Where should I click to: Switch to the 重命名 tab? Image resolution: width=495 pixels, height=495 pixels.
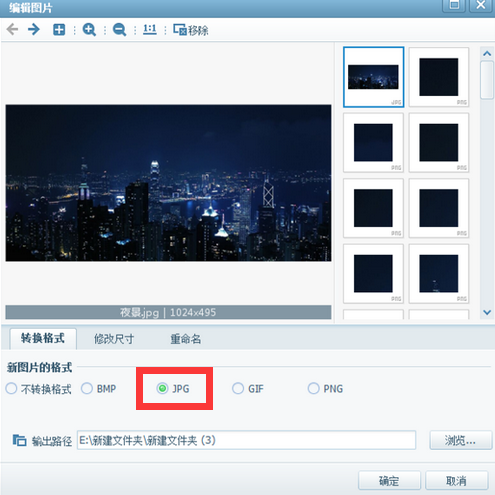[x=186, y=339]
